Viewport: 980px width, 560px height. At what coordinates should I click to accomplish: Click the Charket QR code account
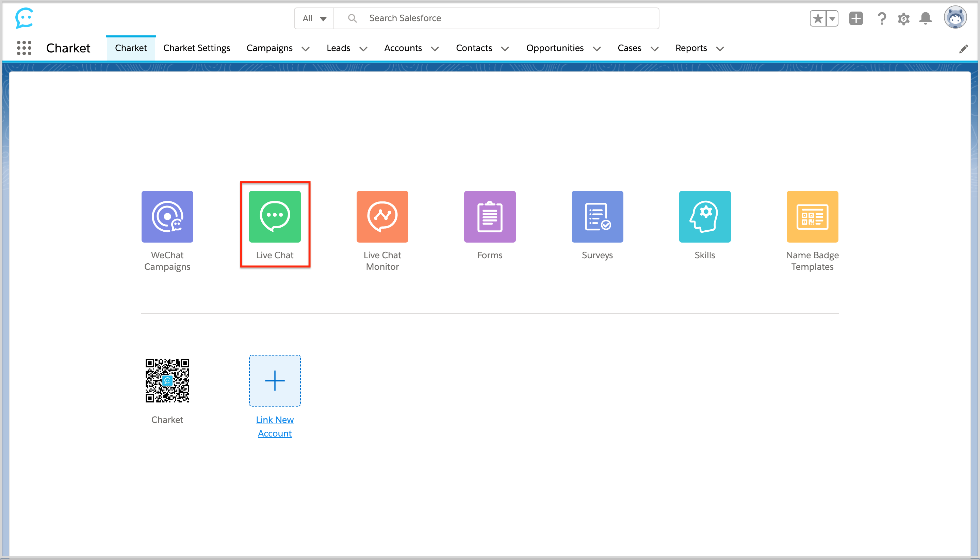click(x=167, y=380)
